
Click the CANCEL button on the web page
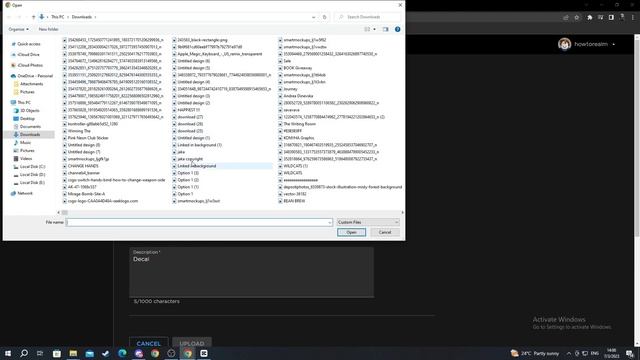coord(149,344)
